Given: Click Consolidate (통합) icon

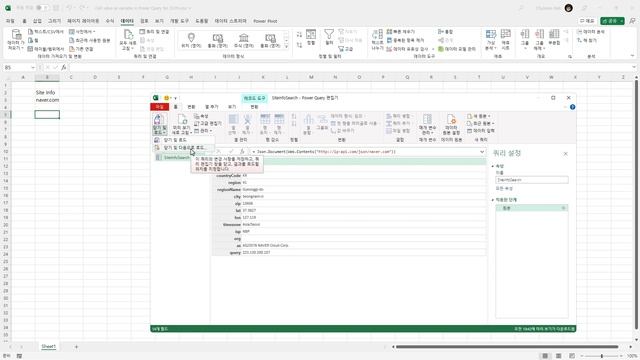Looking at the screenshot, I should (x=441, y=31).
